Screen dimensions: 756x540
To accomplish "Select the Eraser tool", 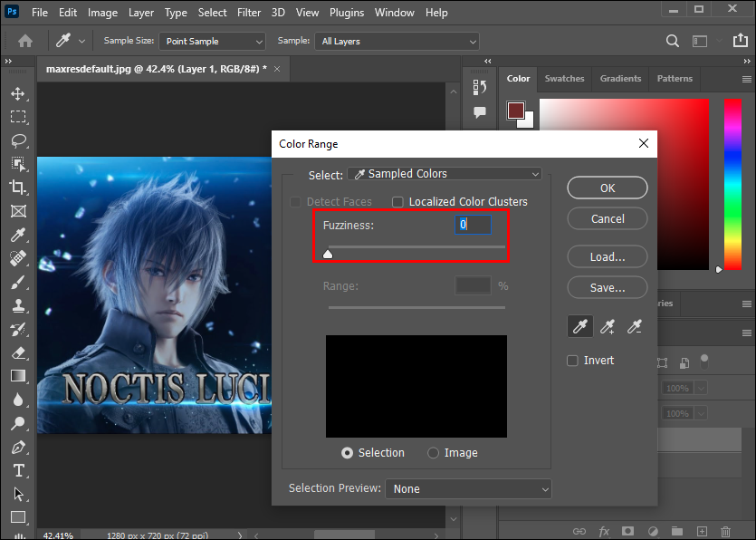I will (18, 352).
